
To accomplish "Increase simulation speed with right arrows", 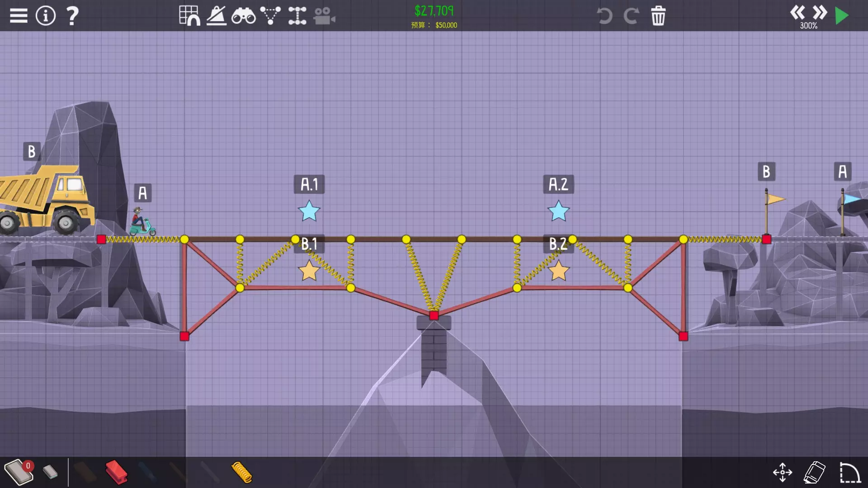I will (820, 12).
